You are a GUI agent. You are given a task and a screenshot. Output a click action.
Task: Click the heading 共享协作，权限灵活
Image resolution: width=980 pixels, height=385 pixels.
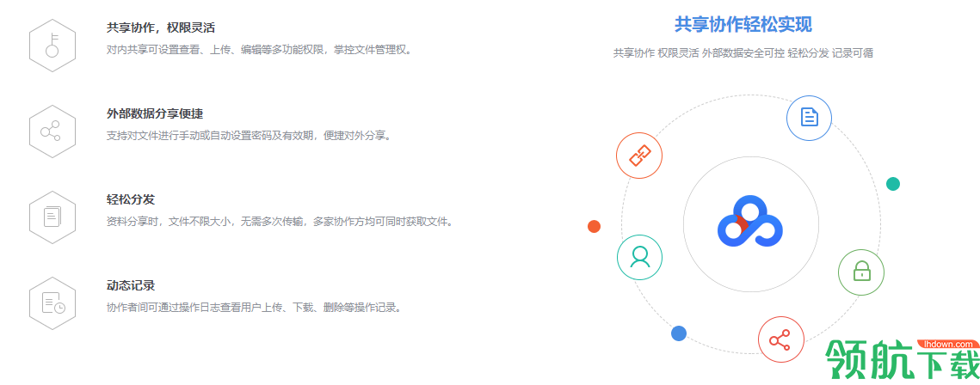(161, 28)
